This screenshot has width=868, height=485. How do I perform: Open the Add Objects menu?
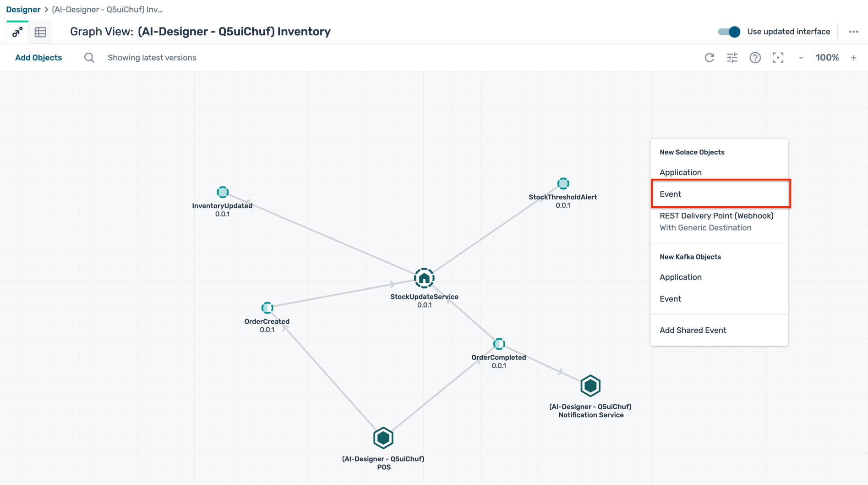pos(38,58)
